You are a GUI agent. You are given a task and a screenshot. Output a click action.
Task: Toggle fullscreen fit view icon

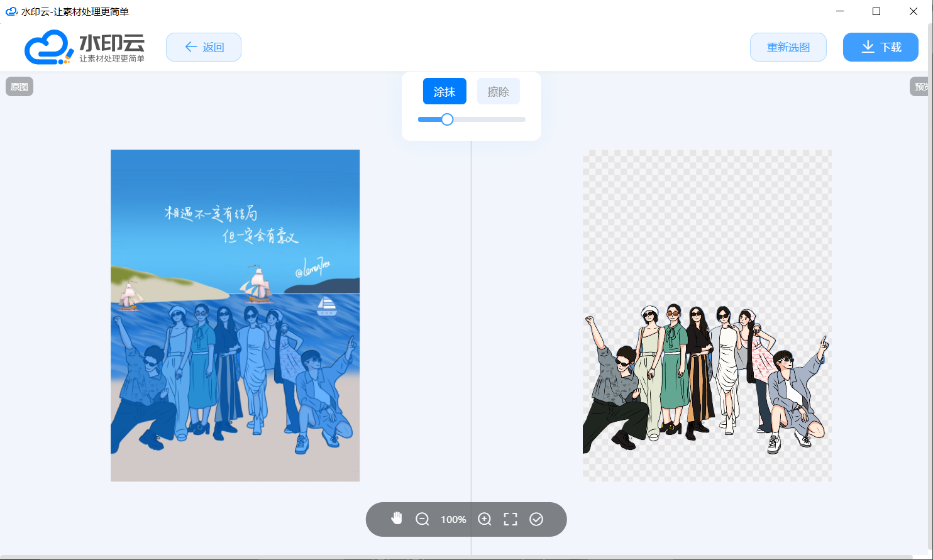click(x=511, y=519)
